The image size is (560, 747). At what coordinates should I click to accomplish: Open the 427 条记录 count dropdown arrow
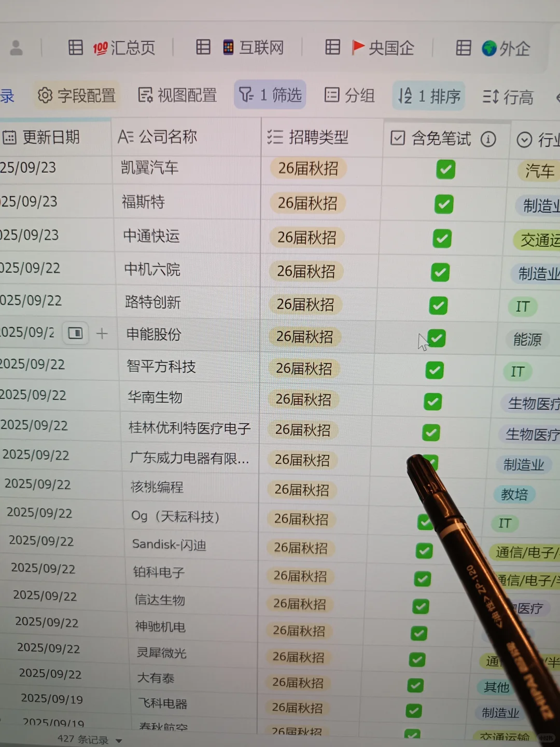click(119, 741)
